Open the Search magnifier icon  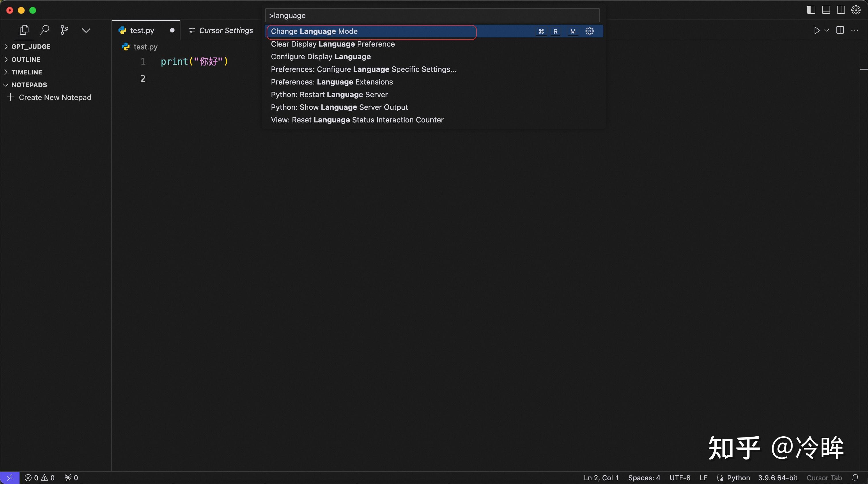click(44, 30)
